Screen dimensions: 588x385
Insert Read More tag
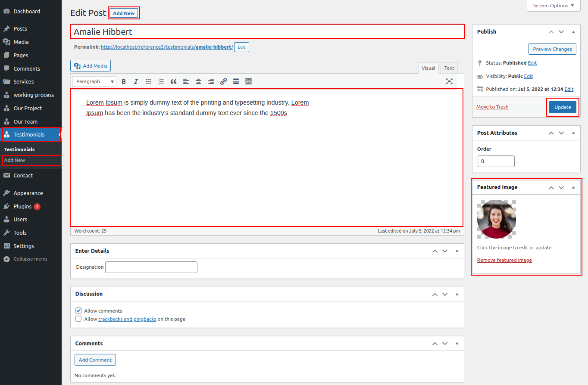tap(236, 81)
